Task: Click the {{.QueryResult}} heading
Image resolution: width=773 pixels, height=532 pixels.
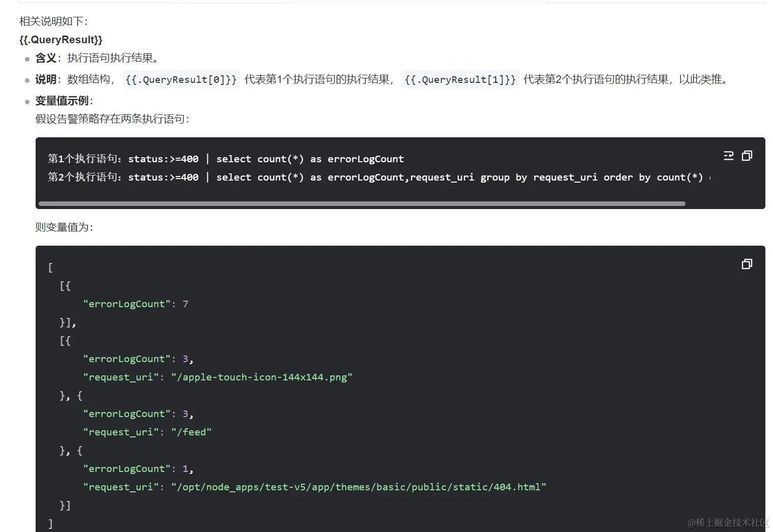Action: tap(61, 40)
